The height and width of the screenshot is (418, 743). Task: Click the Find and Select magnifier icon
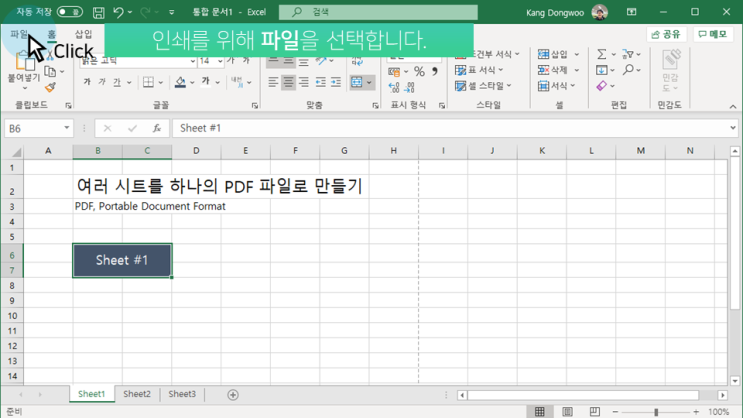[628, 70]
